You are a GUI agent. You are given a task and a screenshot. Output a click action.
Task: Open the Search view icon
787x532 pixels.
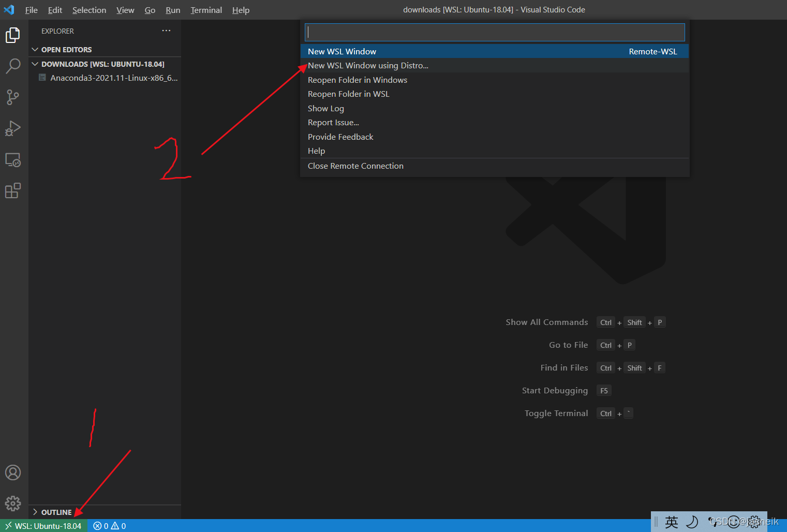[13, 66]
